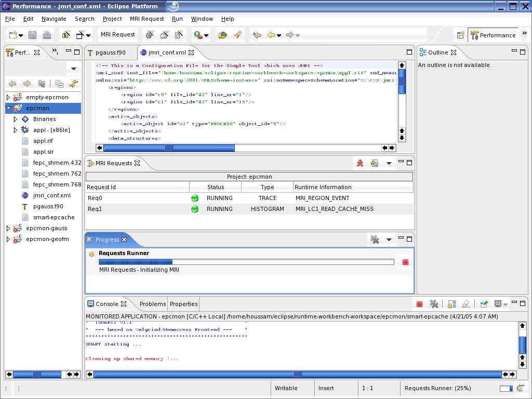The image size is (532, 399).
Task: Expand the empty-epcmon project
Action: coord(8,97)
